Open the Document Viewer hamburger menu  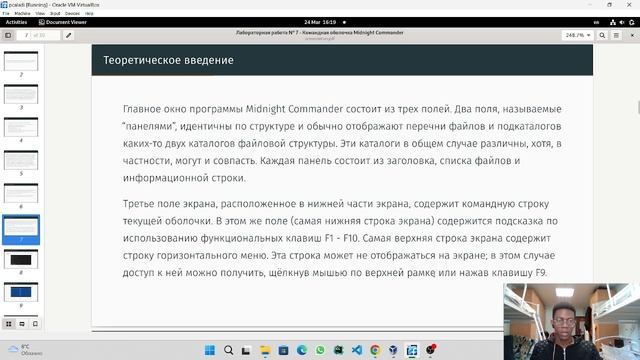tap(616, 36)
